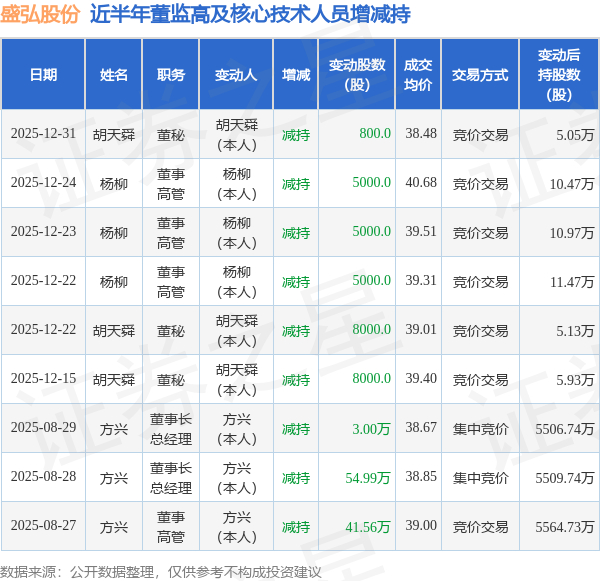The image size is (600, 581).
Task: Click the holdings value 5564.73万
Action: (565, 527)
